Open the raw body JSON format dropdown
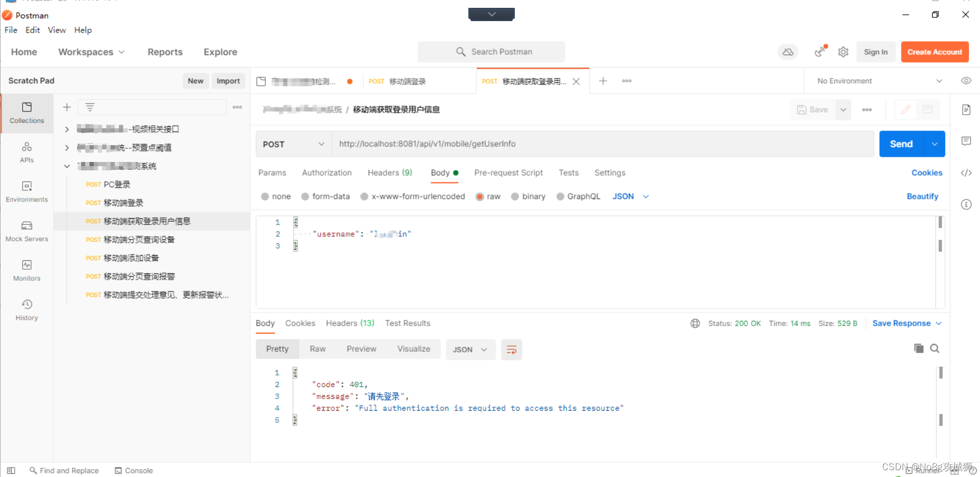The image size is (980, 477). [x=631, y=197]
